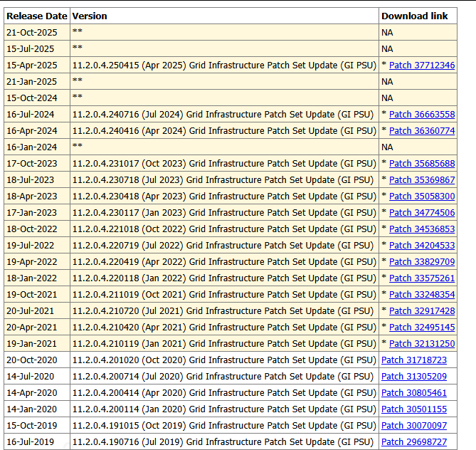Select the 20-Apr-2021 release date cell
The height and width of the screenshot is (450, 476).
click(x=37, y=328)
